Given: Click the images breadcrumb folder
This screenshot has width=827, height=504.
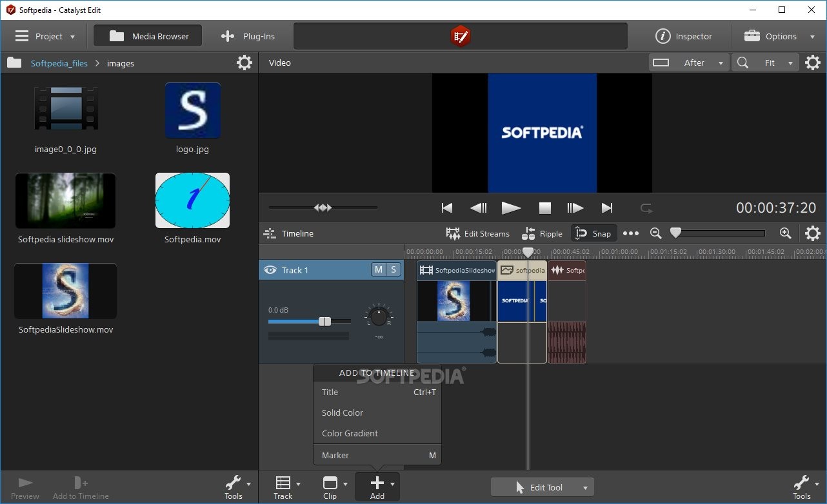Looking at the screenshot, I should click(121, 63).
